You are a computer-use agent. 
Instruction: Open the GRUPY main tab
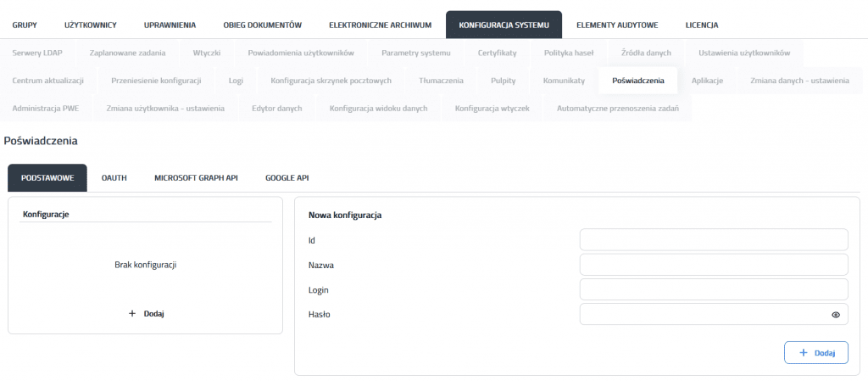pos(25,25)
